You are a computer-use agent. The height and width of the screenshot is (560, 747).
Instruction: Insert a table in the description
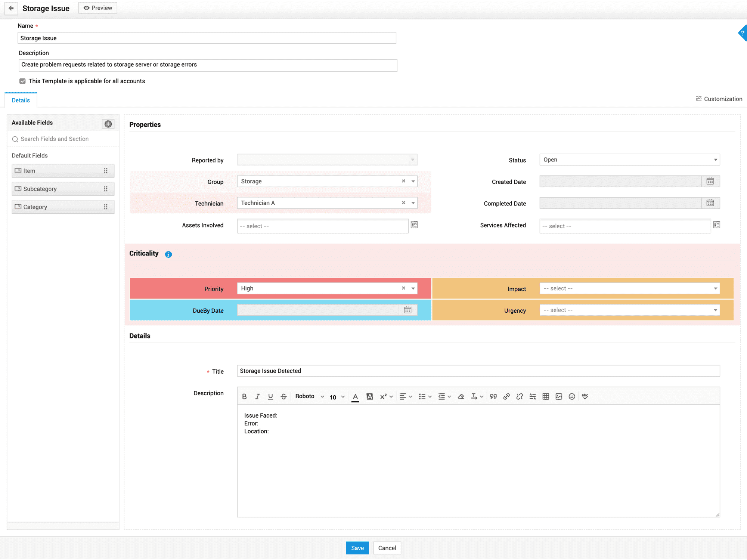(546, 396)
